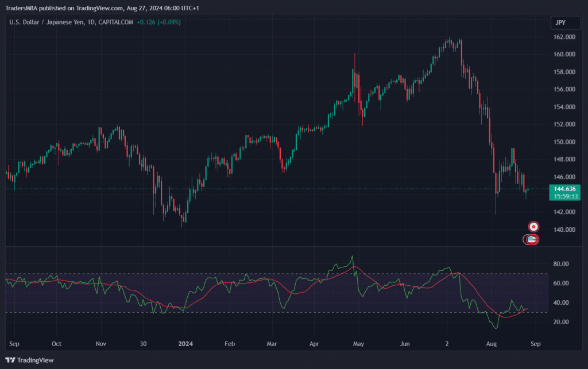Click the green 144.636 current price label
The height and width of the screenshot is (369, 588).
point(566,189)
